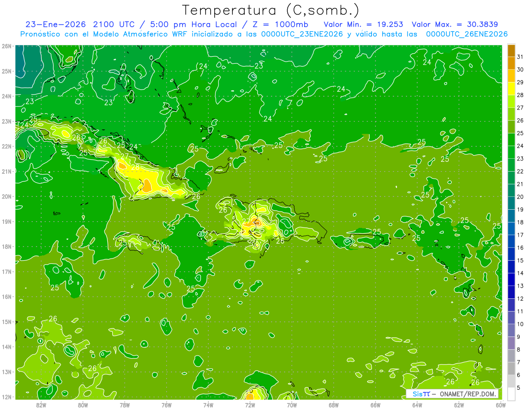Screen dimensions: 532x411
Task: Click the 80W longitude axis label
Action: (83, 405)
